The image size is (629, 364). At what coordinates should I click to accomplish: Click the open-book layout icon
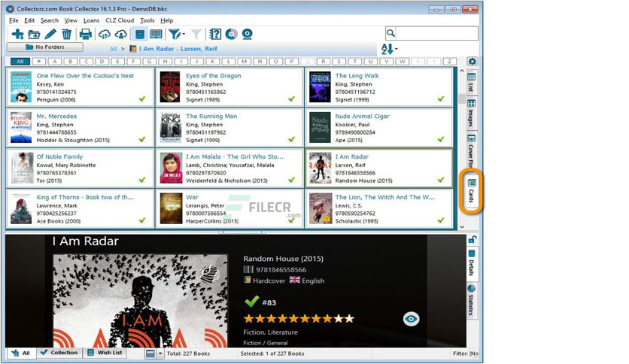[156, 34]
